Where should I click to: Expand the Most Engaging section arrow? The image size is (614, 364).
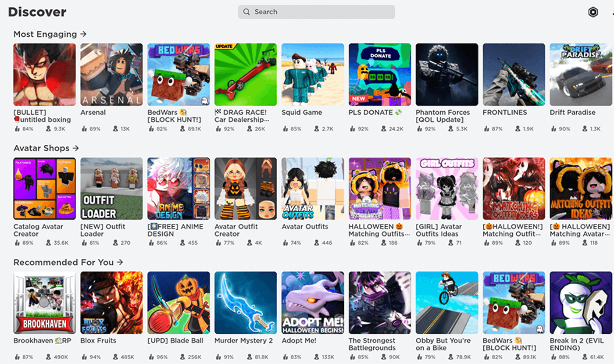click(x=83, y=34)
